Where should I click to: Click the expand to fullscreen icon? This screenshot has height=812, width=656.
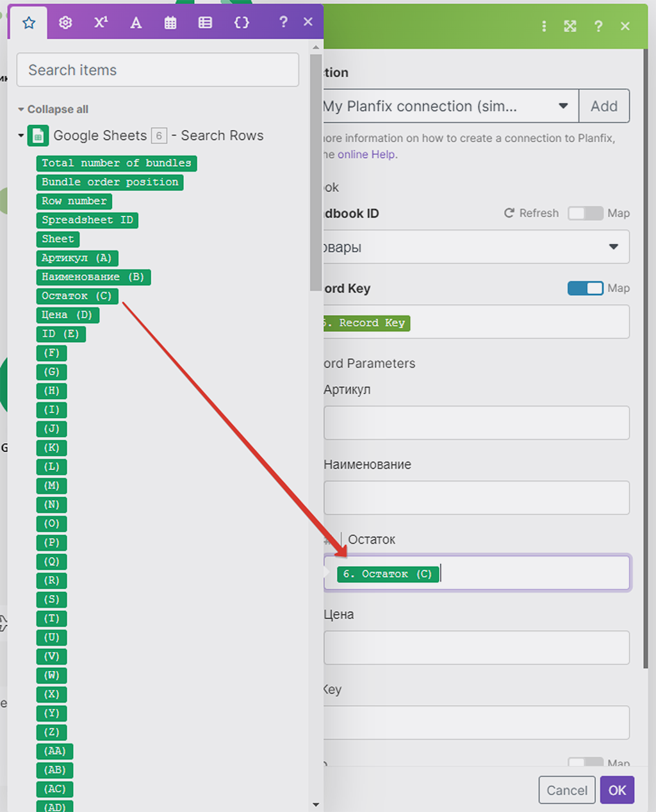[x=570, y=26]
